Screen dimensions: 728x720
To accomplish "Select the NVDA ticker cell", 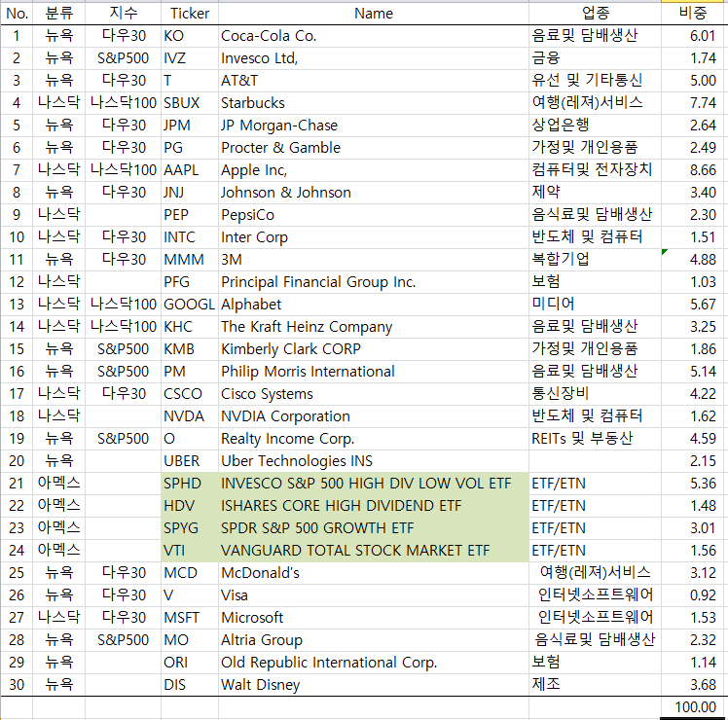I will click(x=190, y=415).
